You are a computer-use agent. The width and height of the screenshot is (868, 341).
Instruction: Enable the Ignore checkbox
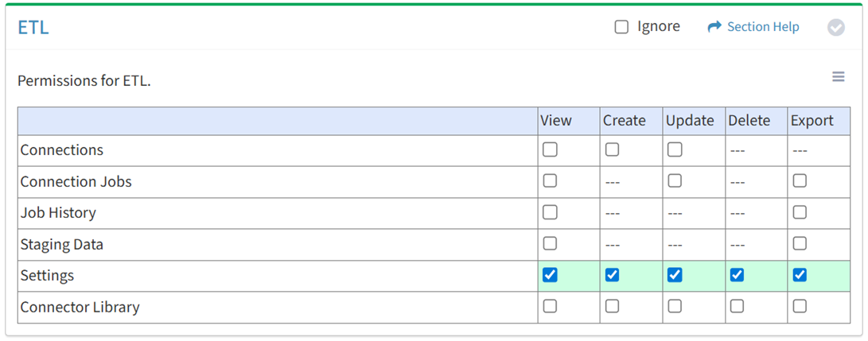[621, 27]
